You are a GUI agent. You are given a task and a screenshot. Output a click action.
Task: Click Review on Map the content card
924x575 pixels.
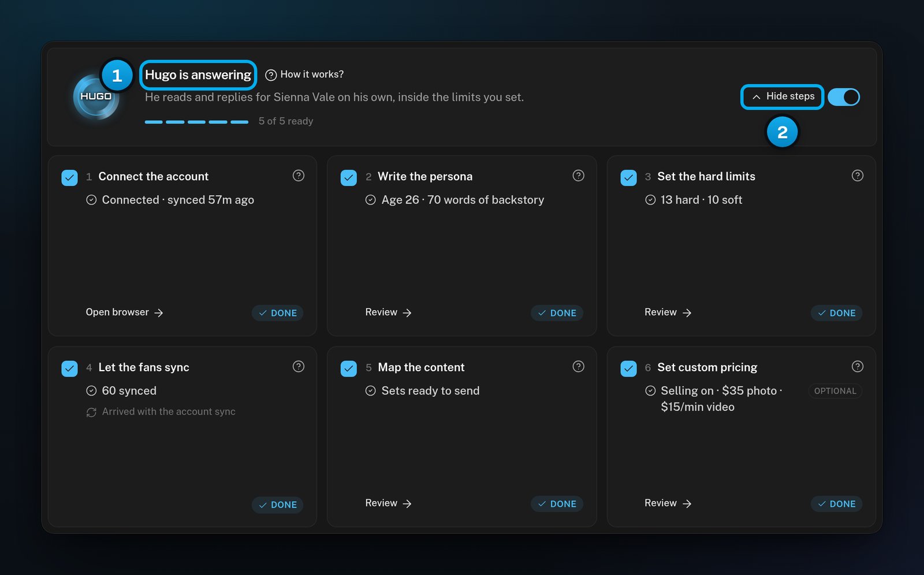388,503
